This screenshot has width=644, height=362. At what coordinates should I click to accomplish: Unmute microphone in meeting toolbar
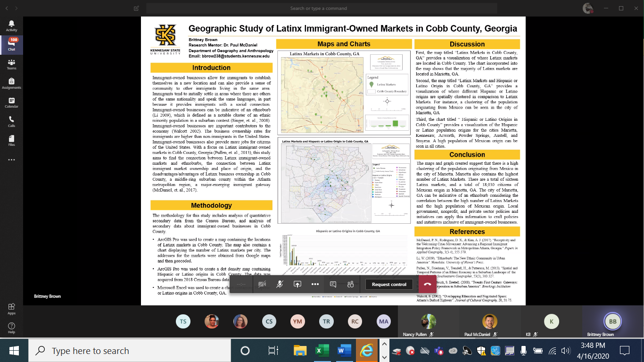tap(280, 284)
